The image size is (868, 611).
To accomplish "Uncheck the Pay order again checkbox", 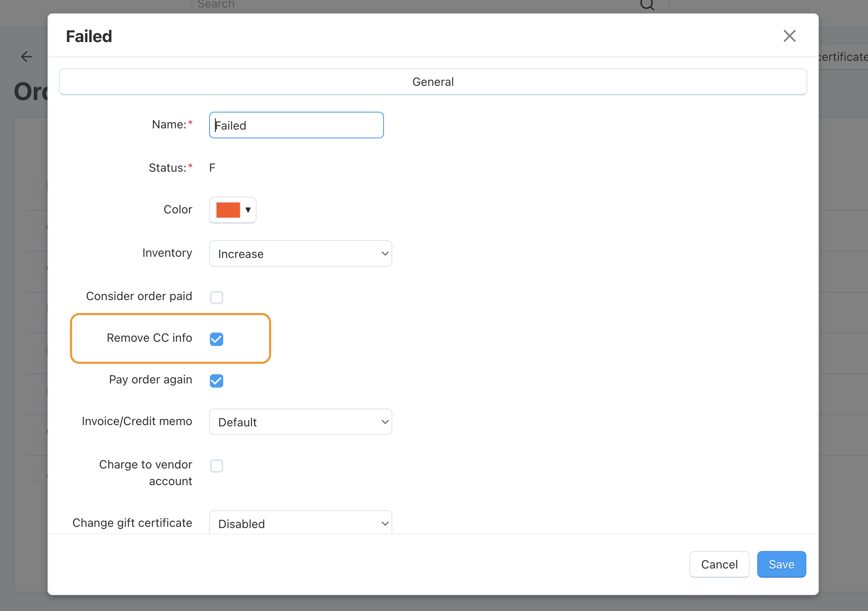I will pos(216,381).
